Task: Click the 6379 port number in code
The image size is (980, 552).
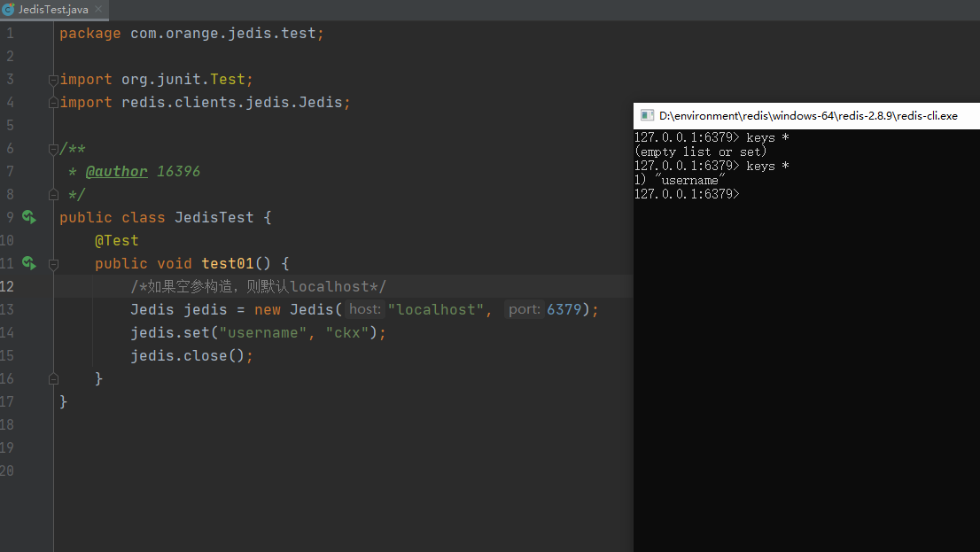Action: click(564, 309)
